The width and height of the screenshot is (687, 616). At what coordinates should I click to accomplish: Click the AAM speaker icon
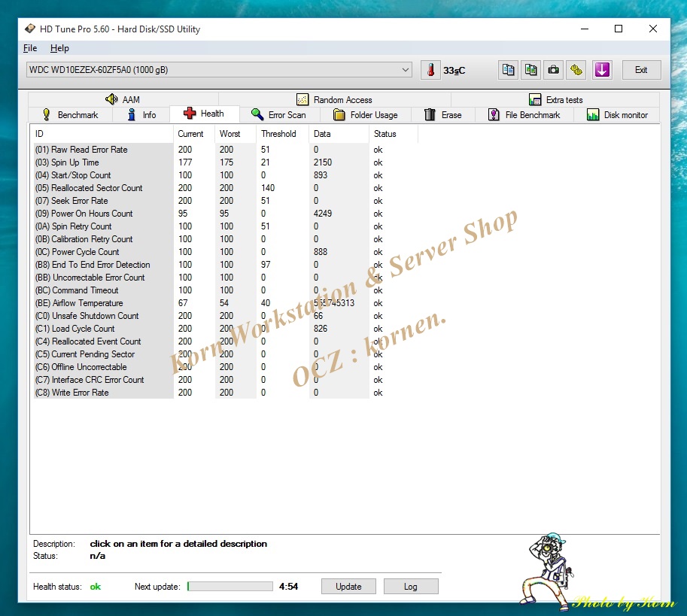tap(111, 99)
